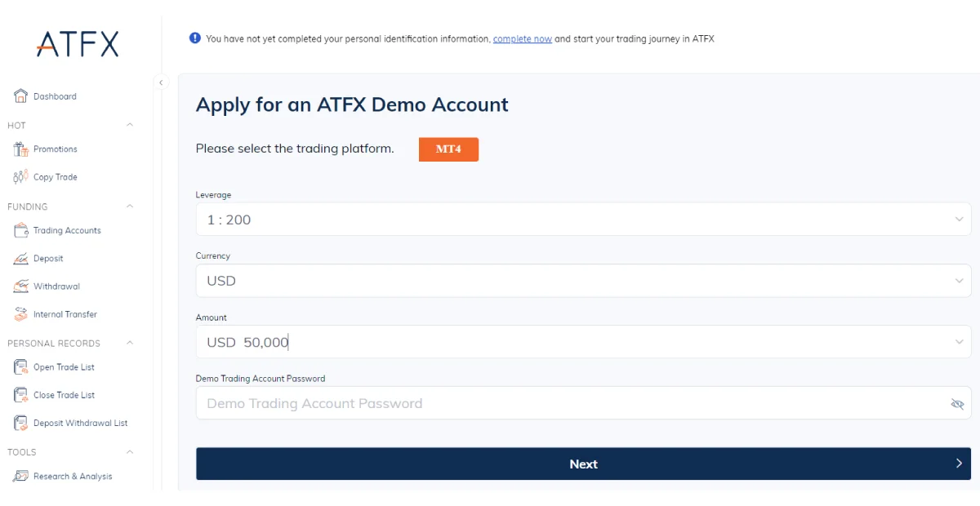Open the Leverage dropdown
Screen dimensions: 980x506
pos(960,219)
